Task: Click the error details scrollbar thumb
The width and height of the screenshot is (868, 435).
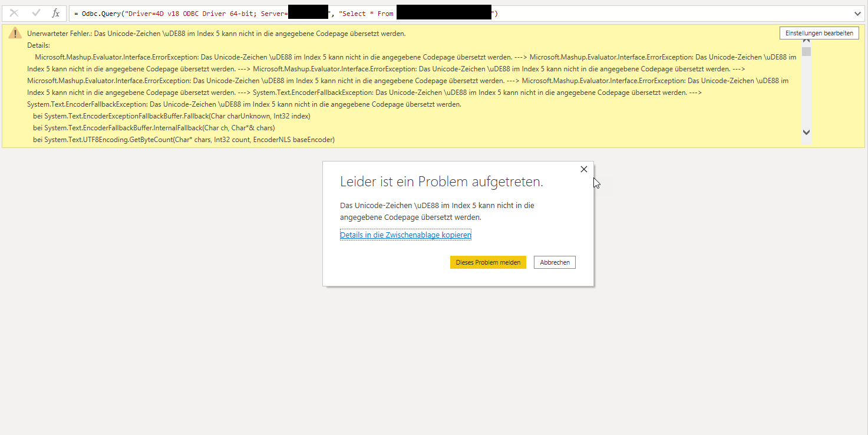Action: 807,51
